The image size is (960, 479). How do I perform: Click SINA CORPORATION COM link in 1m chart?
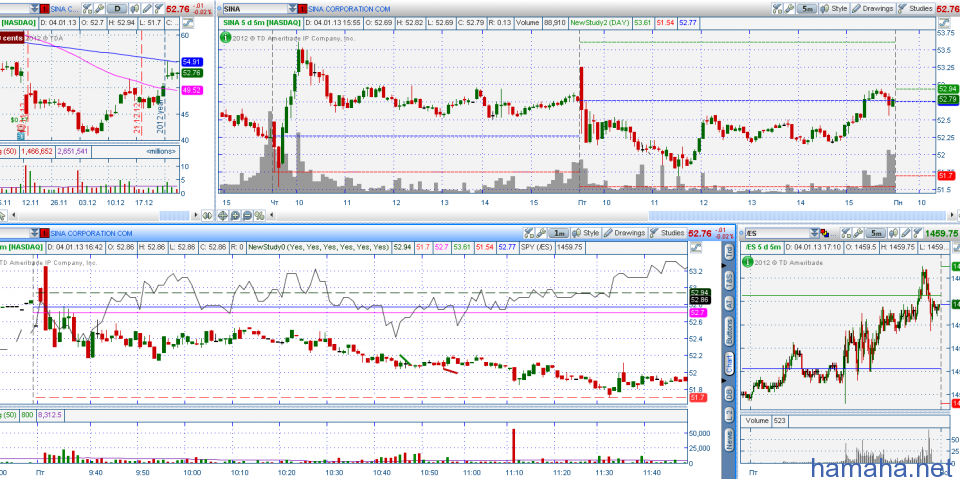point(92,233)
